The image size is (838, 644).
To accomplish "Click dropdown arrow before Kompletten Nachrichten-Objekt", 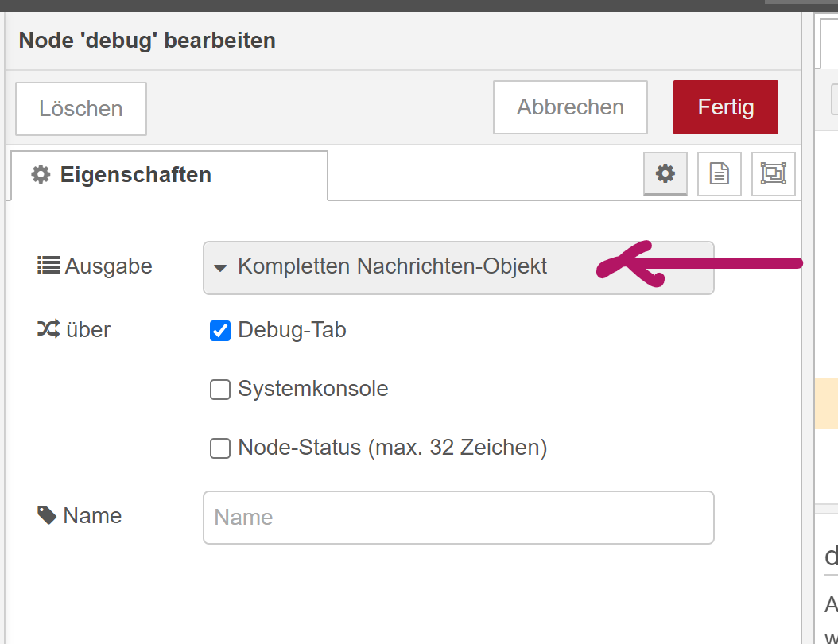I will pos(221,267).
